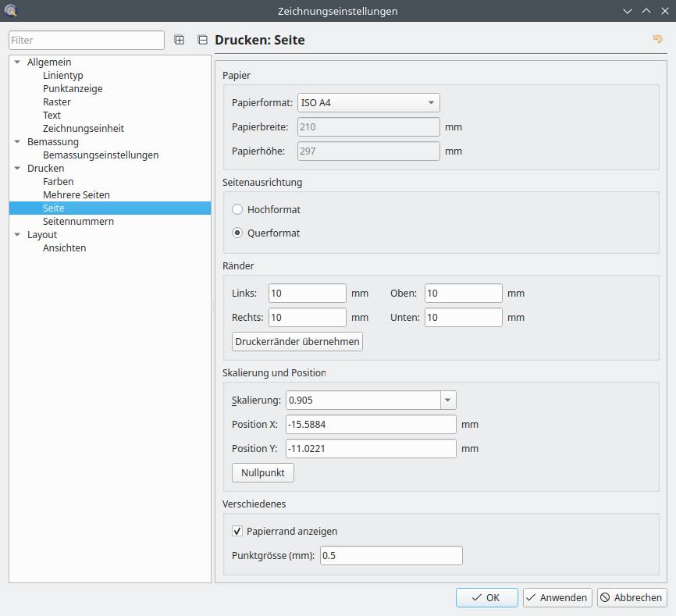676x616 pixels.
Task: Select Seitennummern under Drucken
Action: 79,222
